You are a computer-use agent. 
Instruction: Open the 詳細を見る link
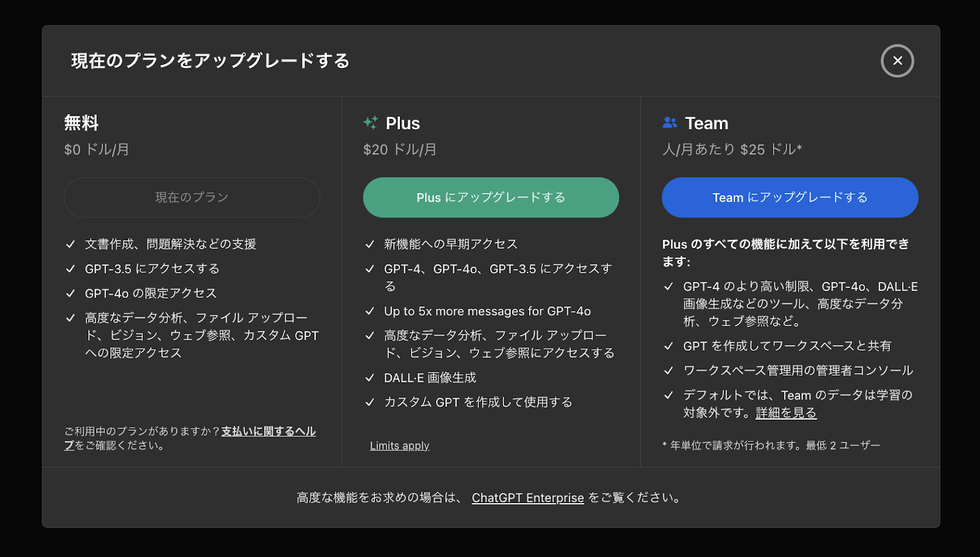pos(786,412)
